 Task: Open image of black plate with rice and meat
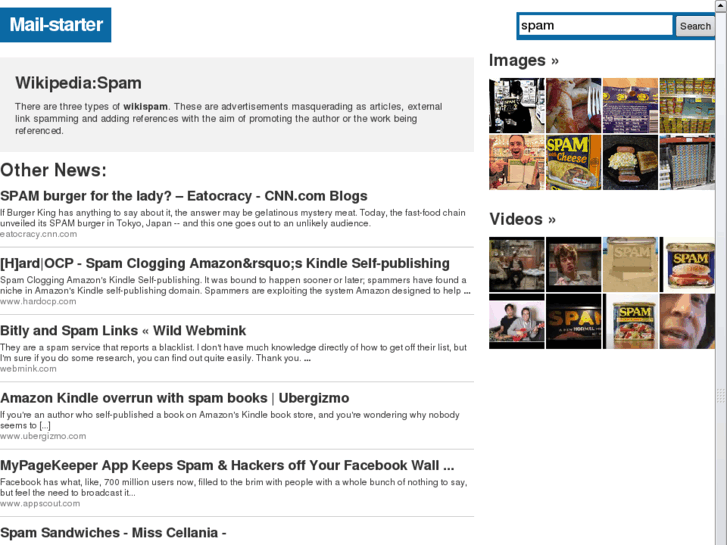[630, 162]
